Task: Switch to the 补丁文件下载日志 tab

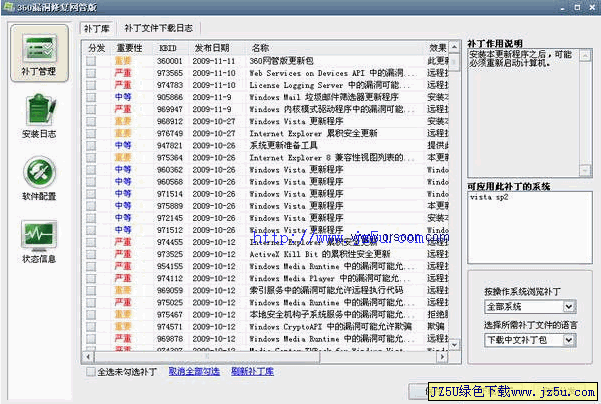Action: pyautogui.click(x=158, y=28)
